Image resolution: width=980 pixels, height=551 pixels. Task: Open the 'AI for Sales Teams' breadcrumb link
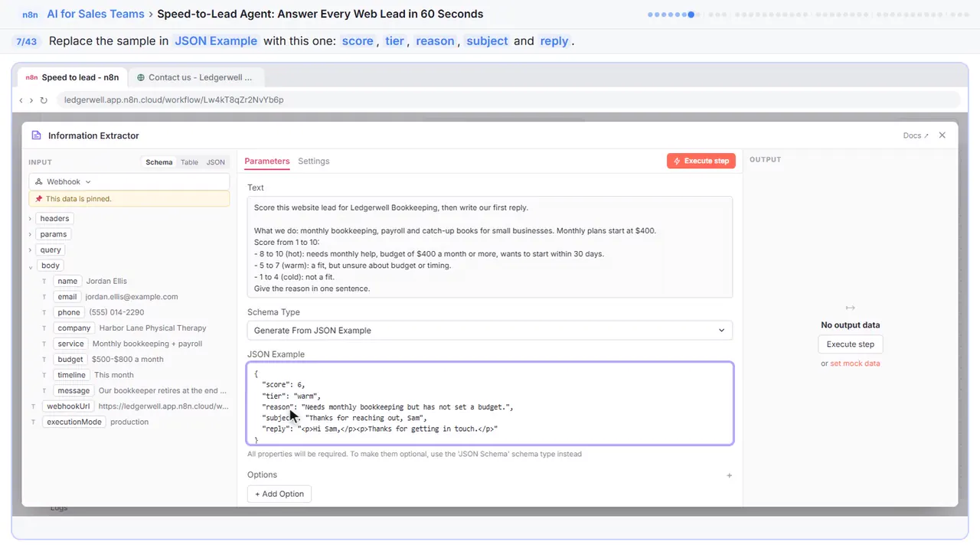coord(95,14)
